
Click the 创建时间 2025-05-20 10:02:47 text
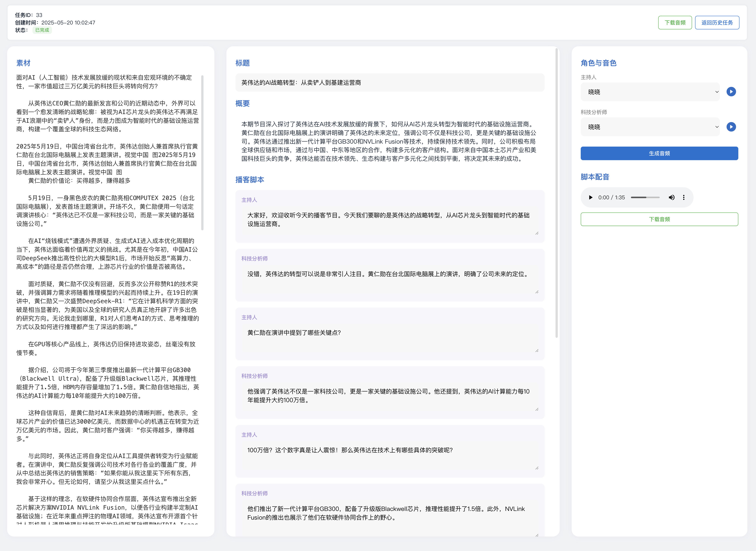click(55, 23)
